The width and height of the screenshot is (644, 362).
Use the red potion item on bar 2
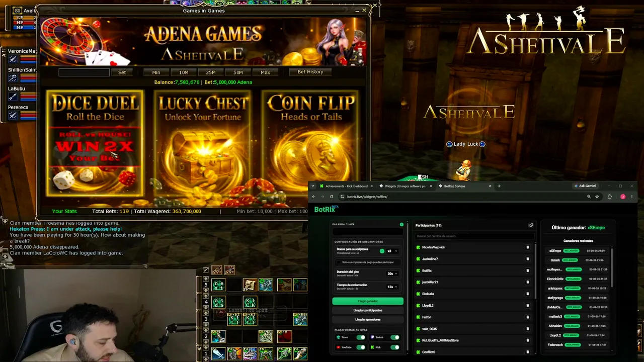(x=284, y=336)
